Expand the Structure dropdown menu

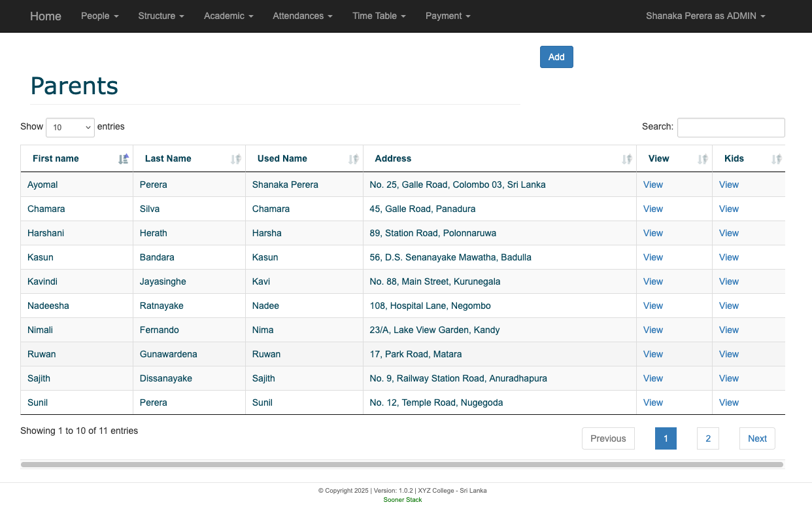coord(161,16)
